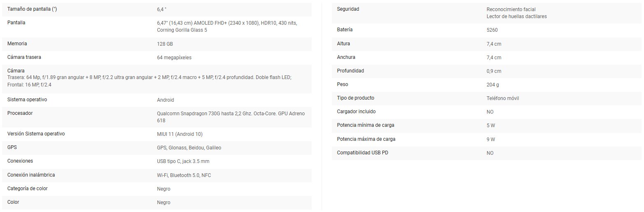
Task: Click the 'Categoría de color' label
Action: click(29, 189)
